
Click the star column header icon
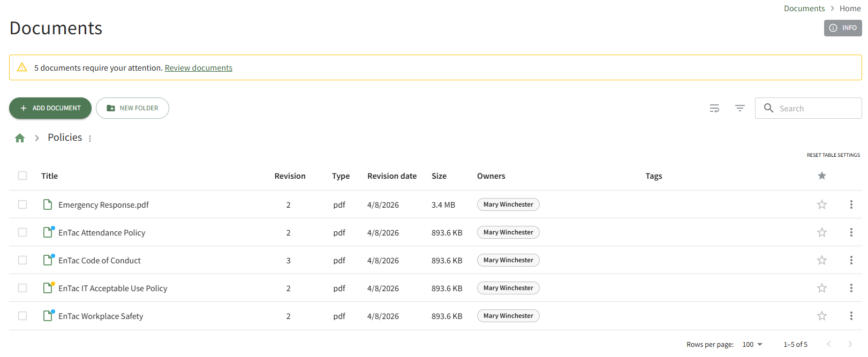click(x=821, y=176)
